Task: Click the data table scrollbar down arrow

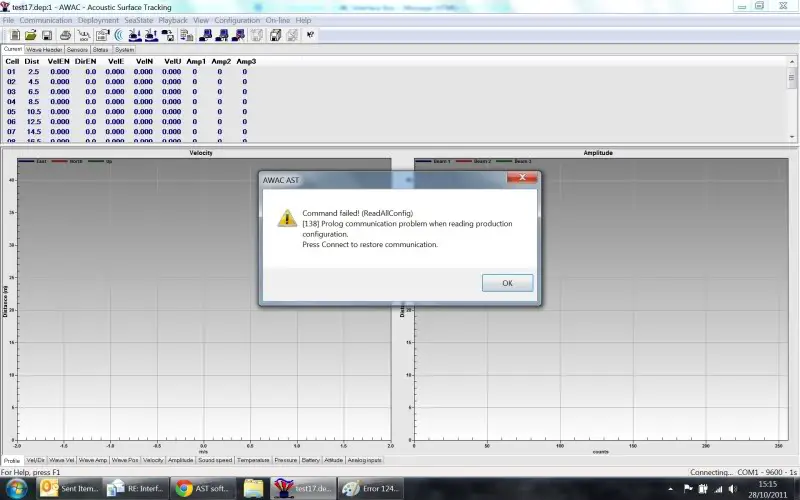Action: (792, 137)
